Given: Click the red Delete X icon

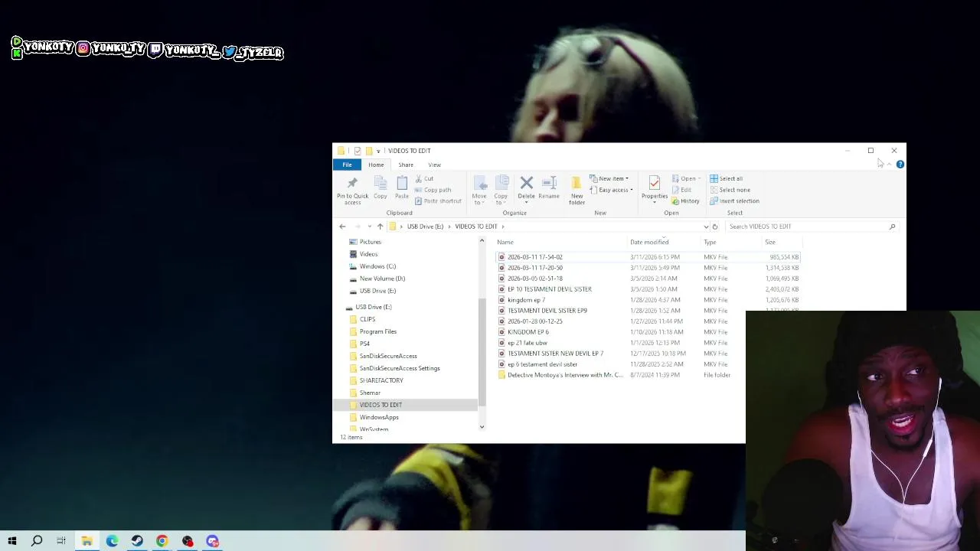Looking at the screenshot, I should [x=526, y=183].
